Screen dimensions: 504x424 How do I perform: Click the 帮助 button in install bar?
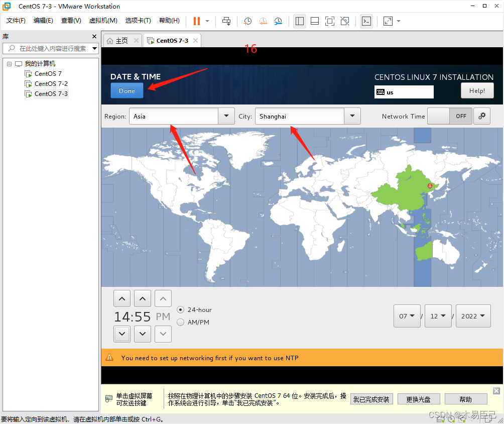(465, 399)
